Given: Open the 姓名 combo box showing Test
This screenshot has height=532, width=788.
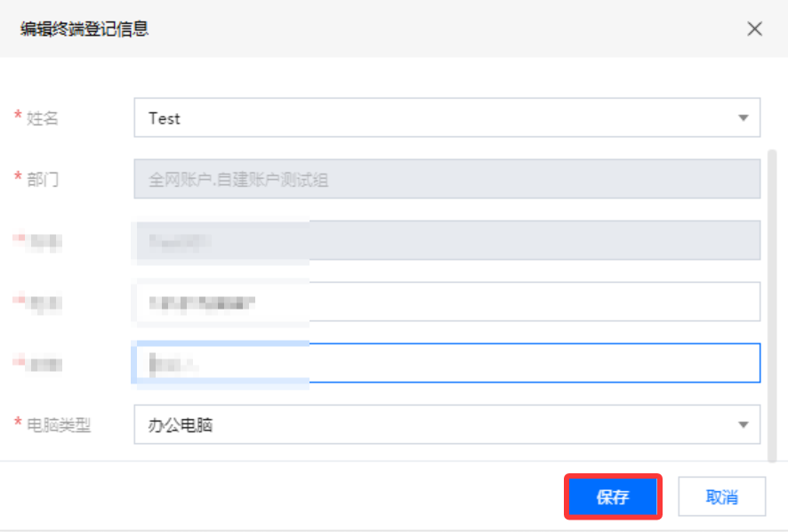Looking at the screenshot, I should click(446, 117).
